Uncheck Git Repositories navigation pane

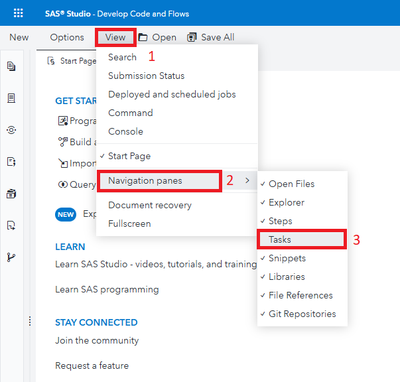click(302, 314)
